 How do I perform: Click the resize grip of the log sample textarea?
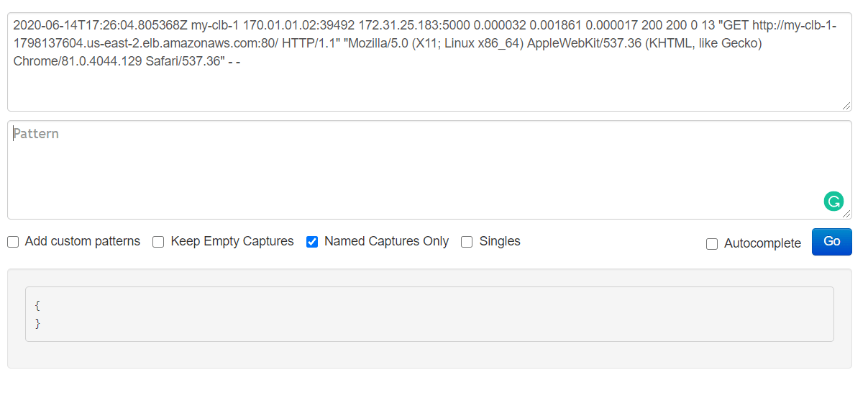point(846,105)
